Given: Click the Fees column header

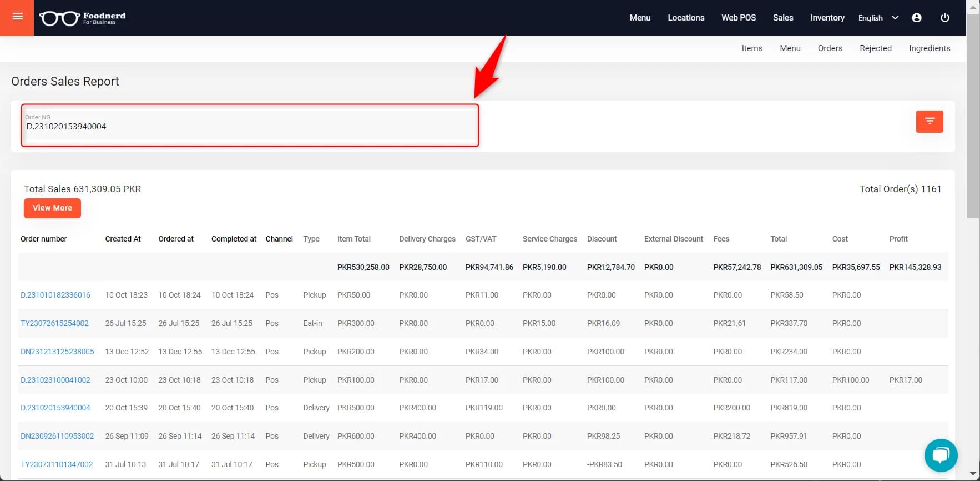Looking at the screenshot, I should [721, 239].
